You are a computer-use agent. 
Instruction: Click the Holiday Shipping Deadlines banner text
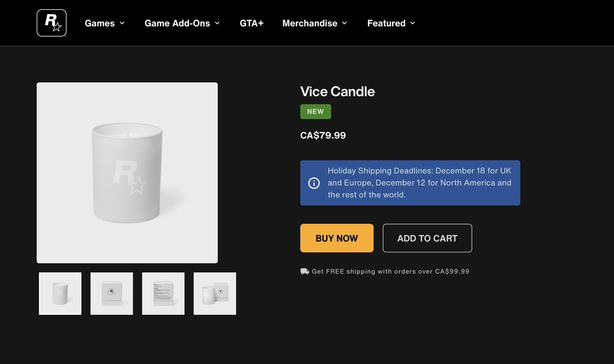click(419, 183)
